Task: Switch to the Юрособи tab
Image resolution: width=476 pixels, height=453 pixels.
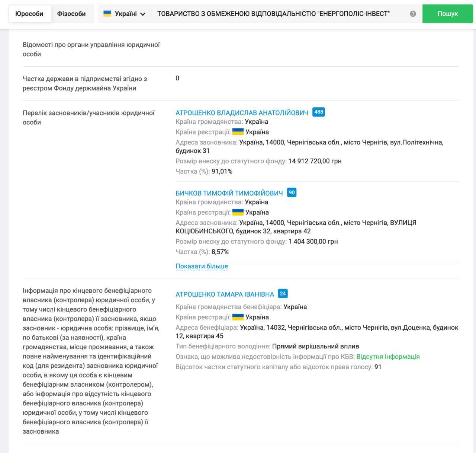Action: point(29,14)
